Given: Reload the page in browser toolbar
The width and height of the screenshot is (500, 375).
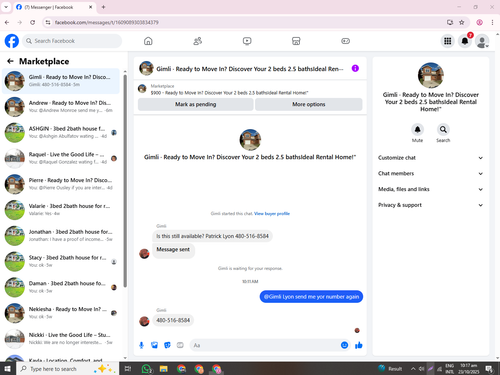Looking at the screenshot, I should point(32,22).
